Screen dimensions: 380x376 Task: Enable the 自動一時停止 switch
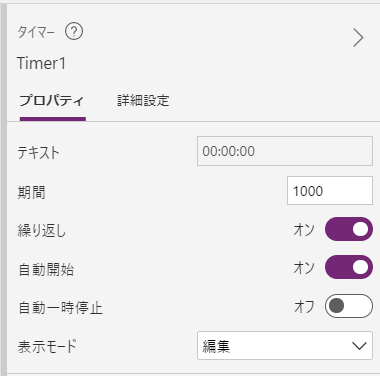[349, 306]
